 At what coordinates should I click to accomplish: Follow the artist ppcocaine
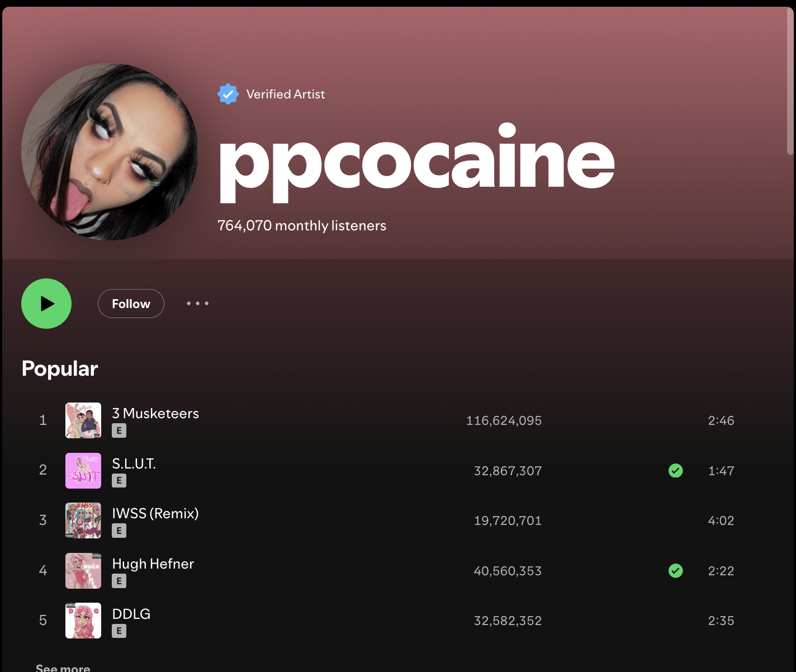(131, 304)
